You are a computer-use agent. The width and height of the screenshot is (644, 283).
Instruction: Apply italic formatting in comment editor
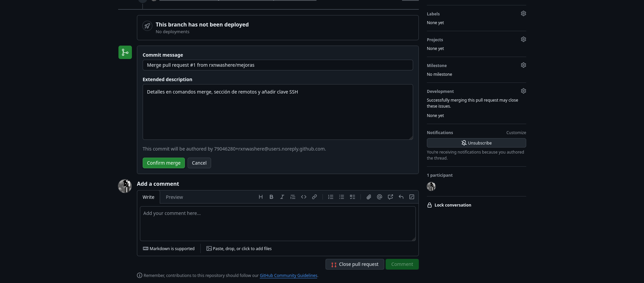click(x=282, y=197)
